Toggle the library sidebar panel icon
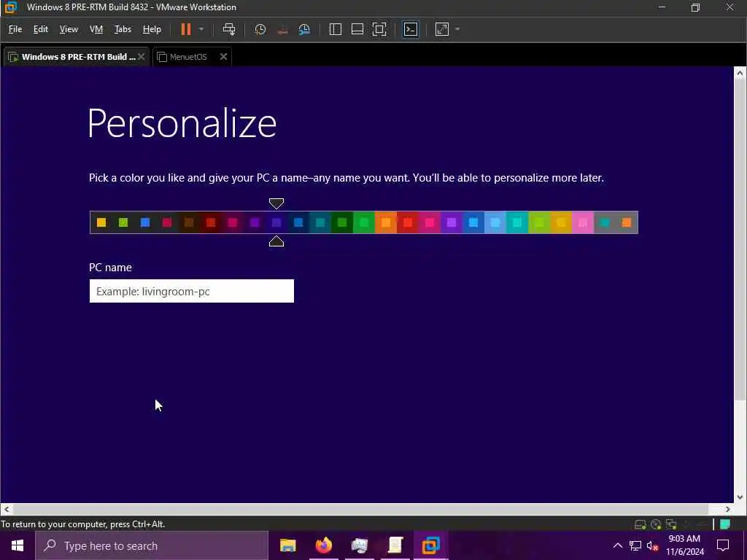The width and height of the screenshot is (747, 560). (x=336, y=29)
